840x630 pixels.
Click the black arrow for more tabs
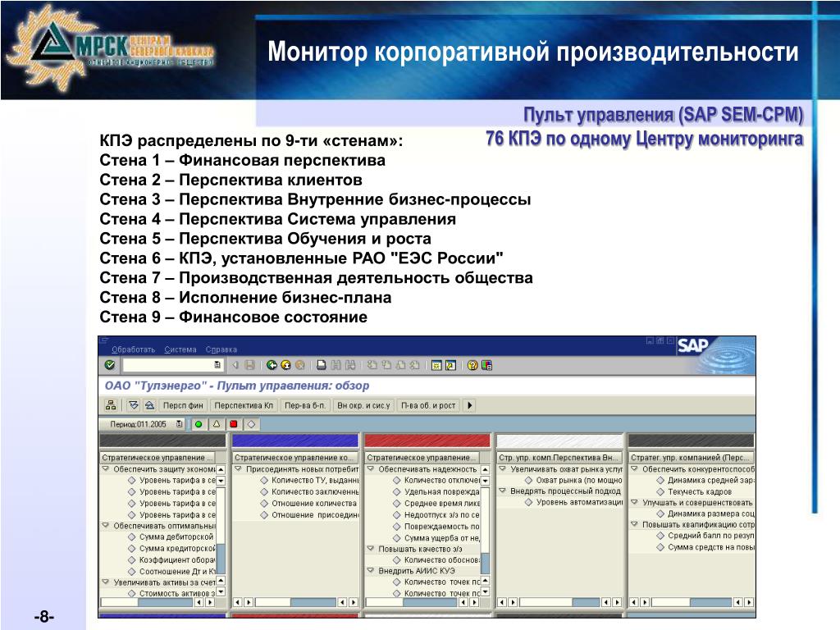pos(469,405)
